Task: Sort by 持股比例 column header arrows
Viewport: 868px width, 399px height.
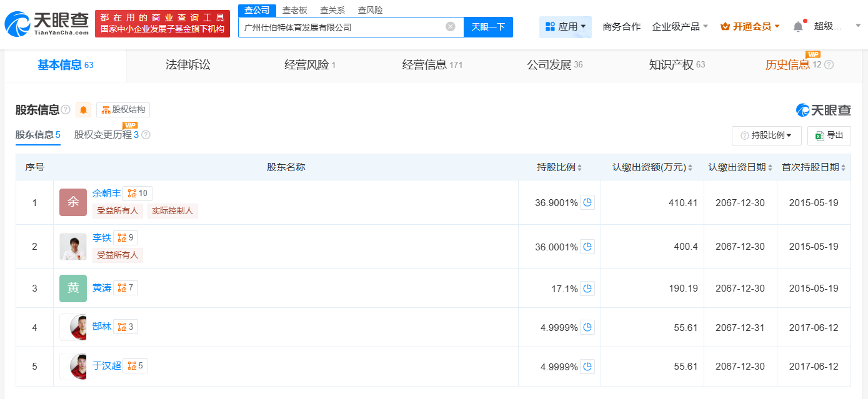Action: (579, 167)
